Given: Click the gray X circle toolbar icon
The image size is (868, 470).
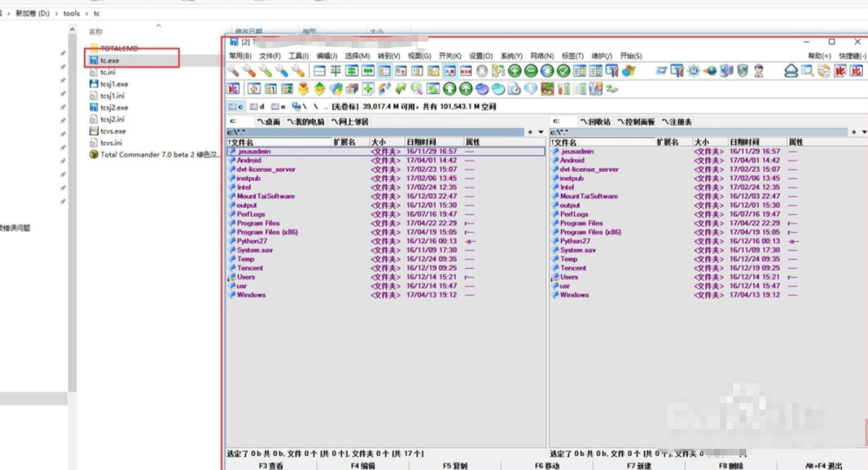Looking at the screenshot, I should coord(482,71).
